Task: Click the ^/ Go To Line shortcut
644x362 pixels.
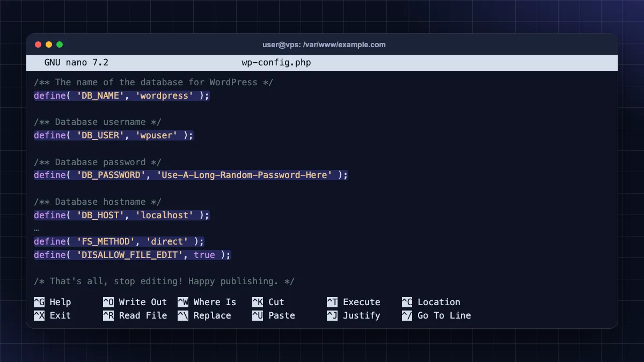Action: 436,315
